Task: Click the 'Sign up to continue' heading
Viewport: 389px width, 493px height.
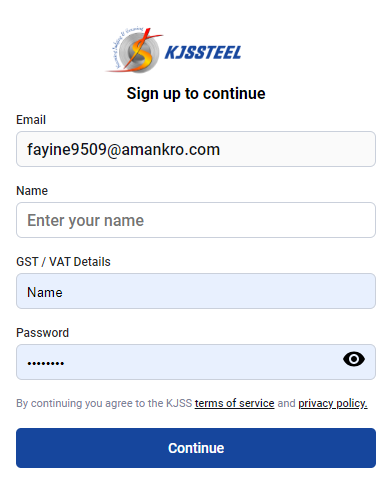Action: pyautogui.click(x=196, y=93)
